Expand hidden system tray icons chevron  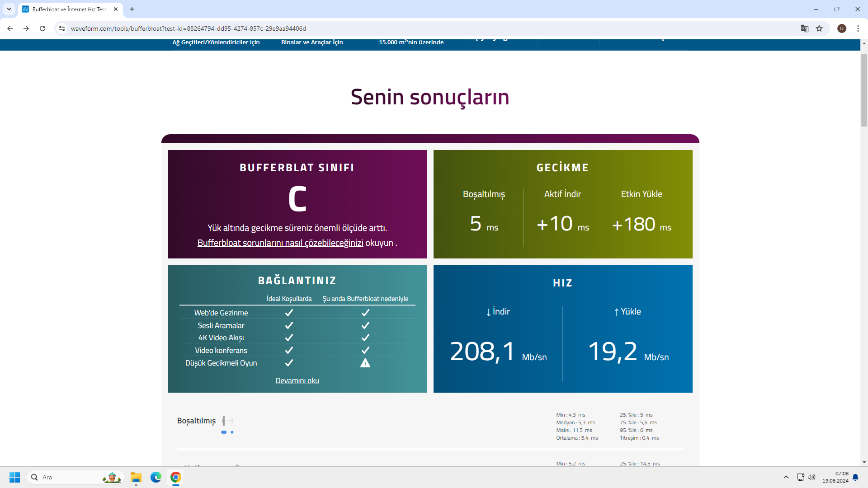(x=786, y=477)
